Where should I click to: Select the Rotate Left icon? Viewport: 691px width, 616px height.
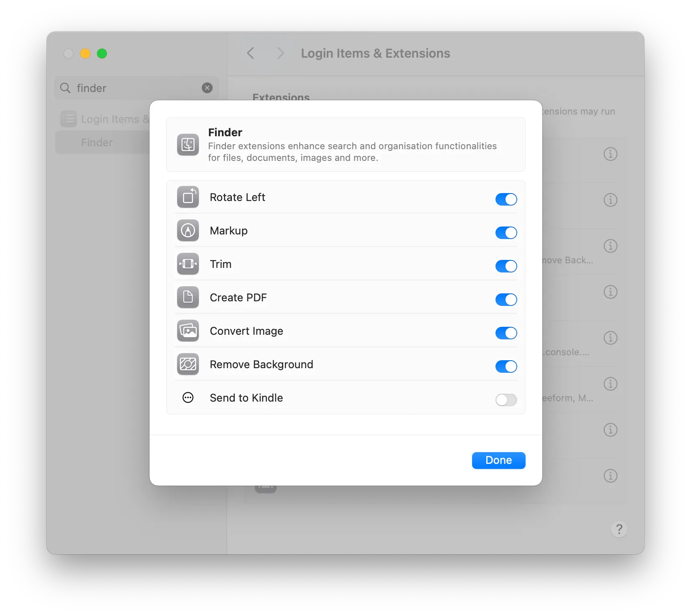[188, 197]
